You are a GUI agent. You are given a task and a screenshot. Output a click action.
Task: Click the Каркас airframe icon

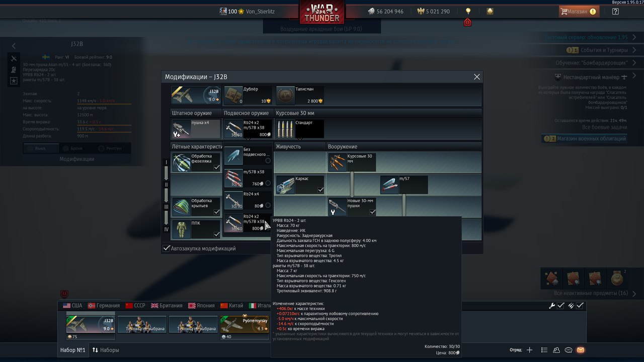tap(285, 185)
